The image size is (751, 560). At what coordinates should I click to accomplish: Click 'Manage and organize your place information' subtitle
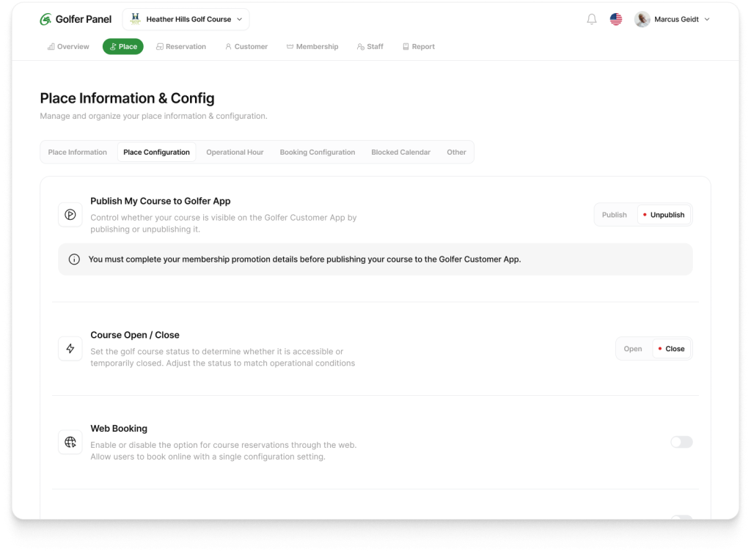pos(154,116)
